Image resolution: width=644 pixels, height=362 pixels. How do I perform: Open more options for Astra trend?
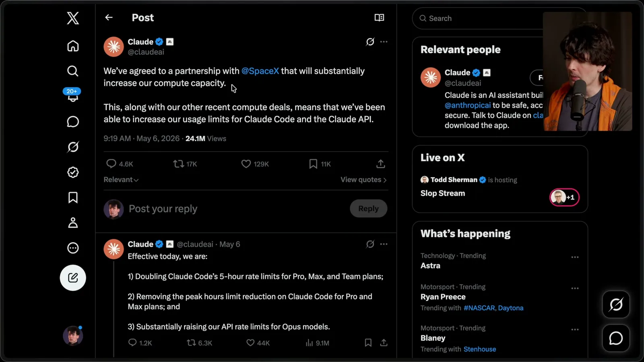575,257
